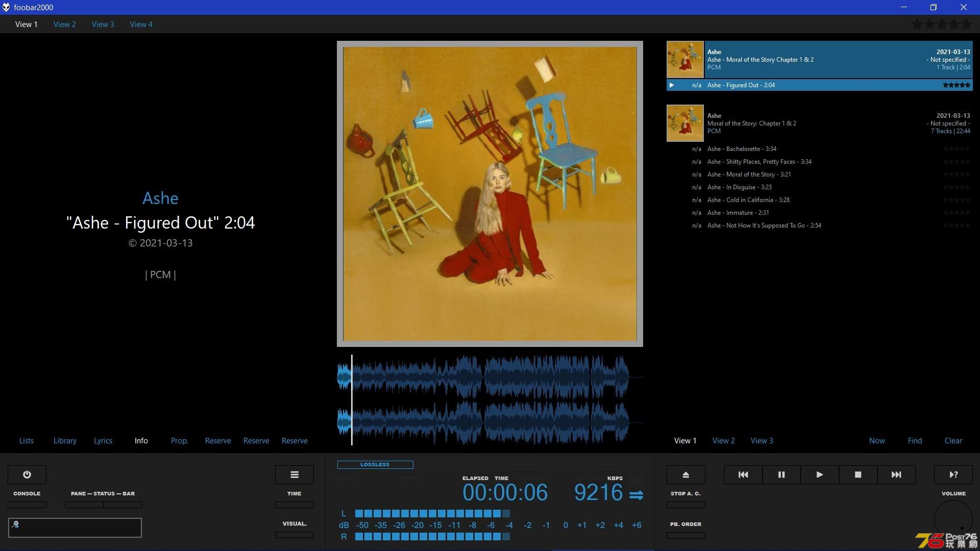This screenshot has height=551, width=980.
Task: Seek in the waveform seekbar
Action: pos(490,399)
